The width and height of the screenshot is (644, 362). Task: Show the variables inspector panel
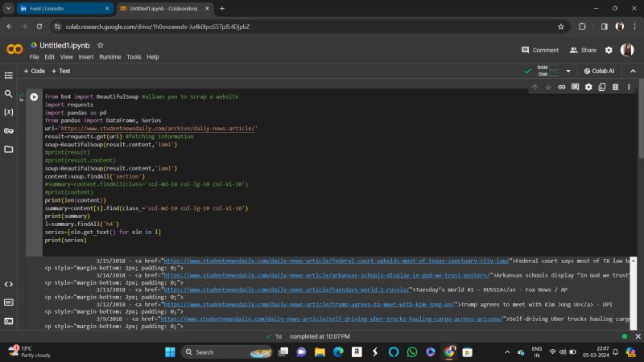point(9,113)
